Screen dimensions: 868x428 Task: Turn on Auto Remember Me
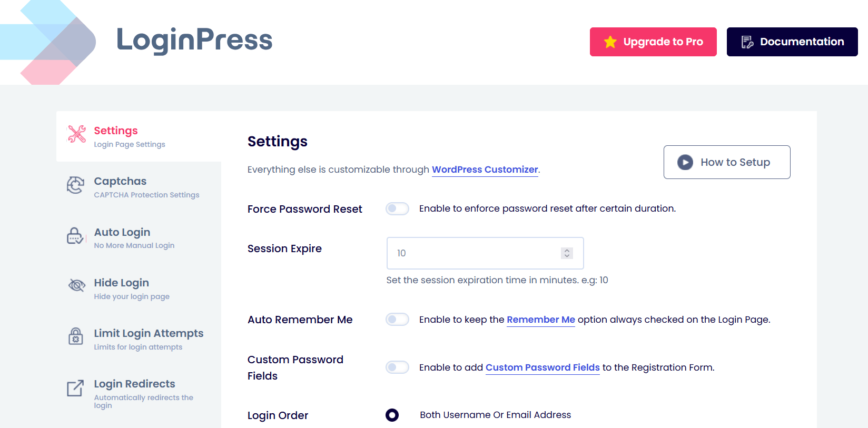398,319
